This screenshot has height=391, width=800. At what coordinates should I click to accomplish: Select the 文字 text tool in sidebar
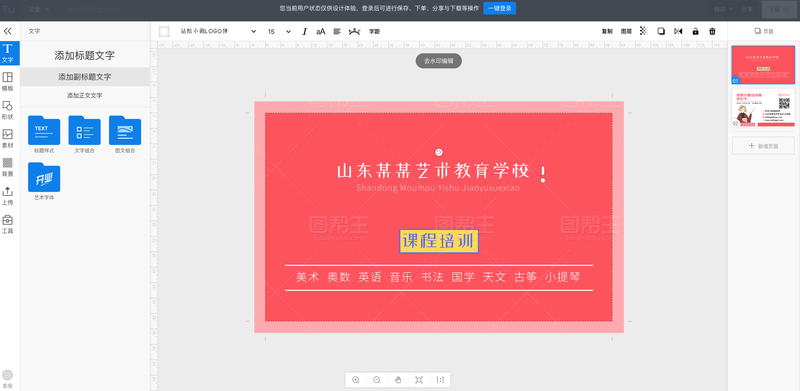point(8,53)
